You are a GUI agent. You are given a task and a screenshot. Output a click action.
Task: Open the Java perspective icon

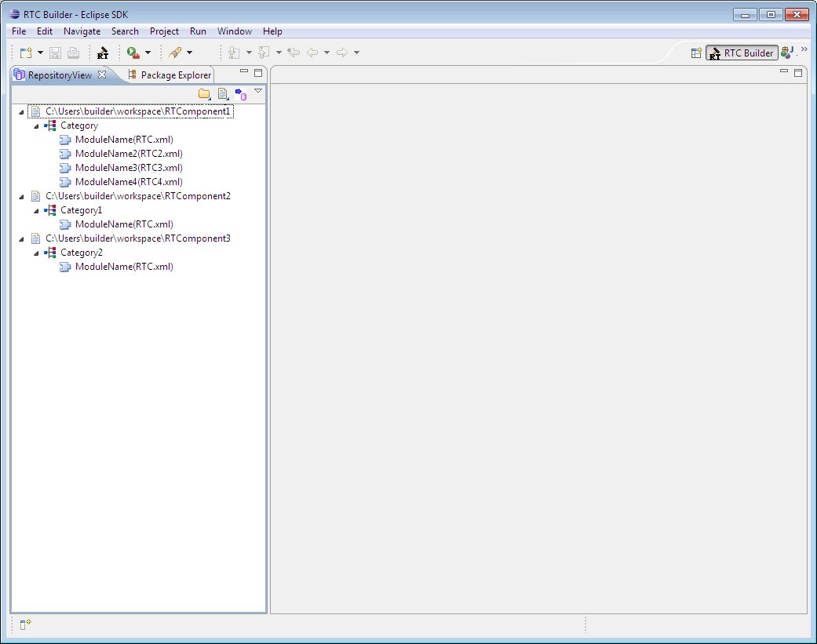pyautogui.click(x=786, y=53)
